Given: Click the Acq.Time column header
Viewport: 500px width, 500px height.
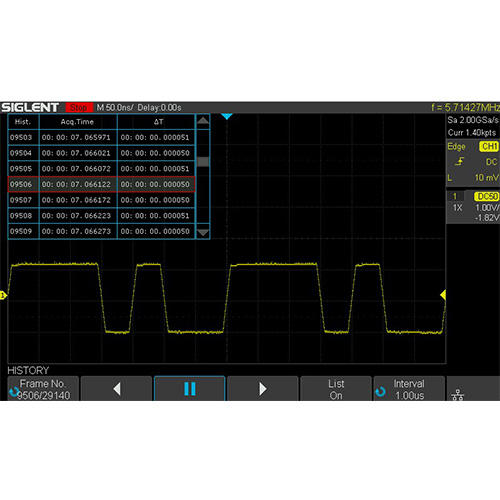Looking at the screenshot, I should pyautogui.click(x=78, y=122).
